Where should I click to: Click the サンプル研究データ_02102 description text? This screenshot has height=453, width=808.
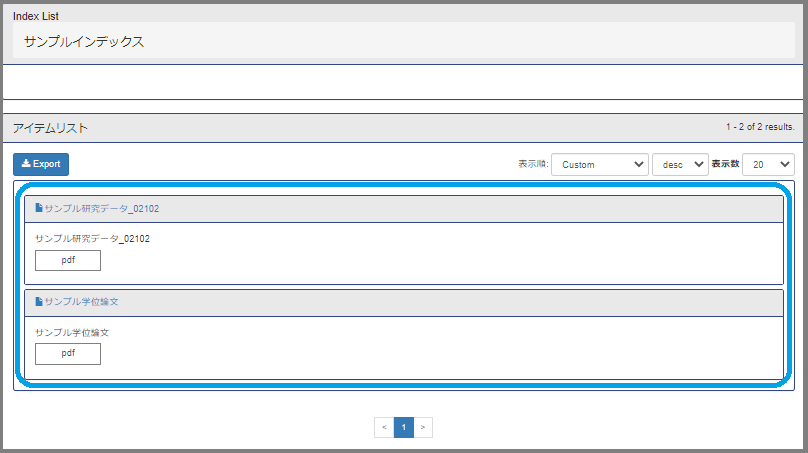92,239
